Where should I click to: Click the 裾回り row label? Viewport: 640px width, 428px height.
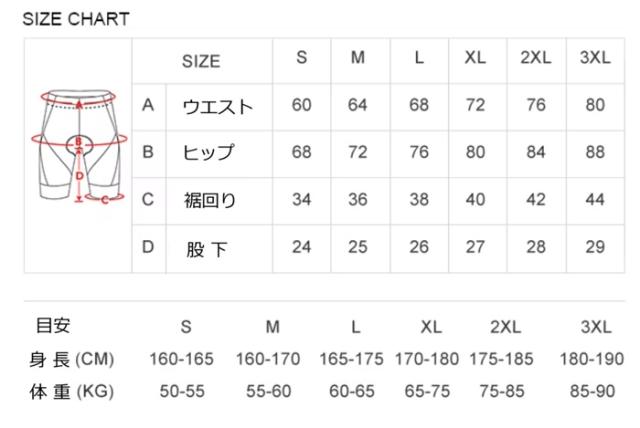pos(209,200)
